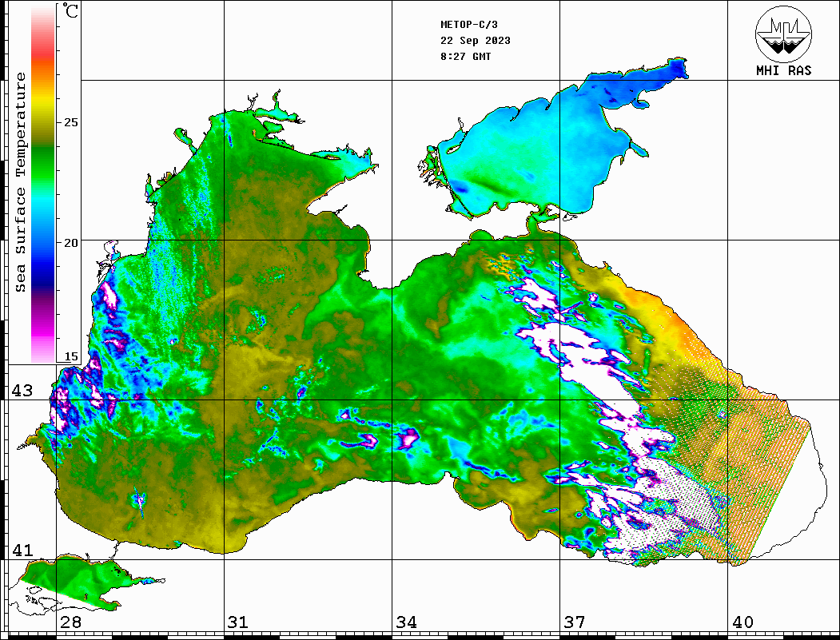
Task: Click the MHI RAS text label
Action: pyautogui.click(x=783, y=70)
